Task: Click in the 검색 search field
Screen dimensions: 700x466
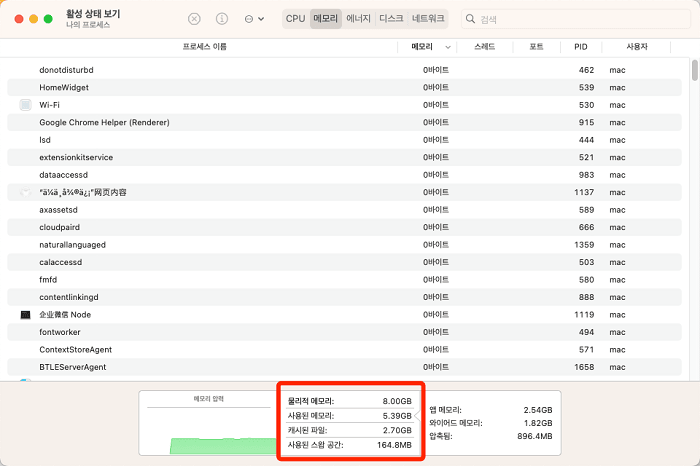Action: click(x=580, y=19)
